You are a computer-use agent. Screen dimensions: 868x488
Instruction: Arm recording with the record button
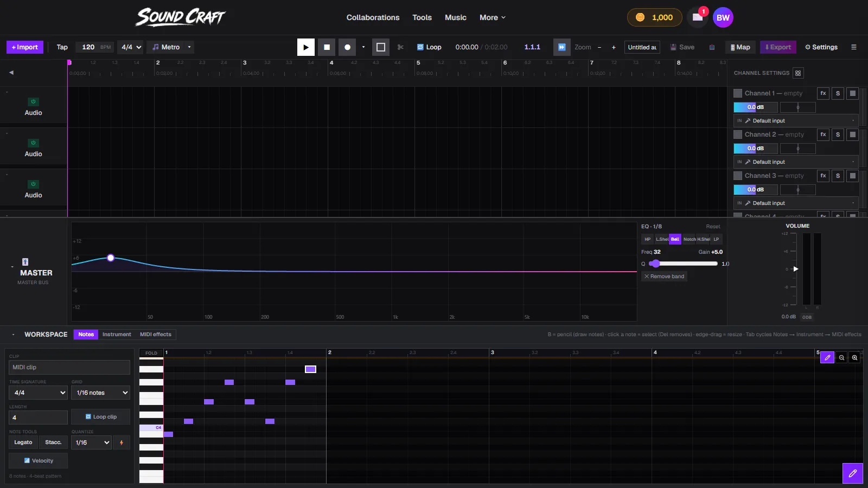click(x=347, y=47)
